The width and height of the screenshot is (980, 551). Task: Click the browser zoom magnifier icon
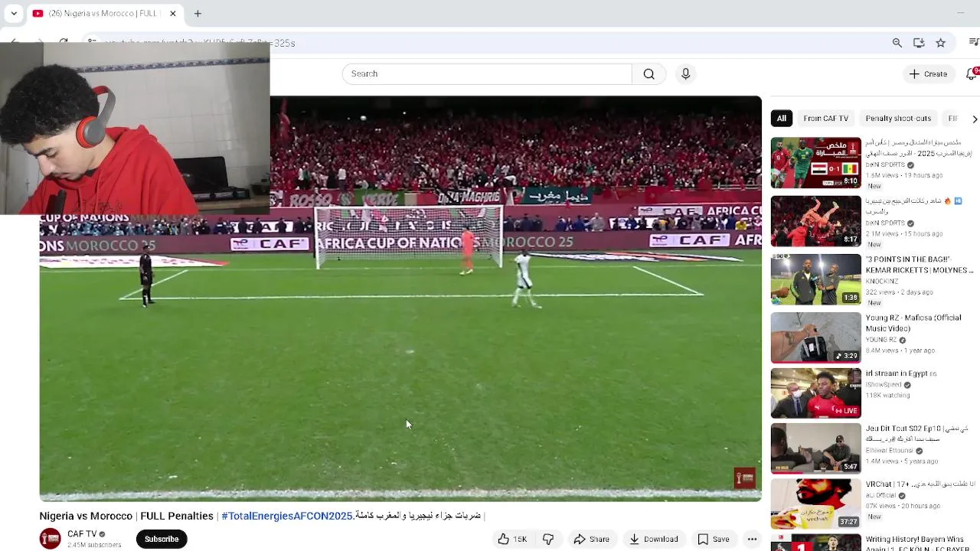[x=897, y=43]
